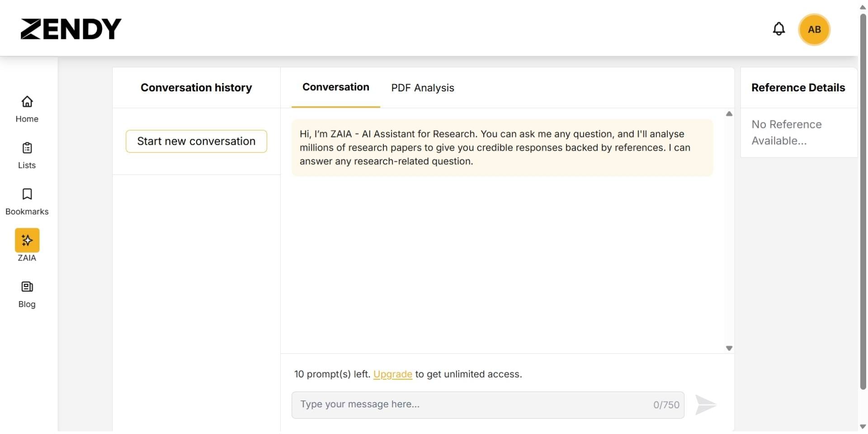Select the ZAIA assistant sidebar icon
Image resolution: width=868 pixels, height=434 pixels.
point(27,241)
